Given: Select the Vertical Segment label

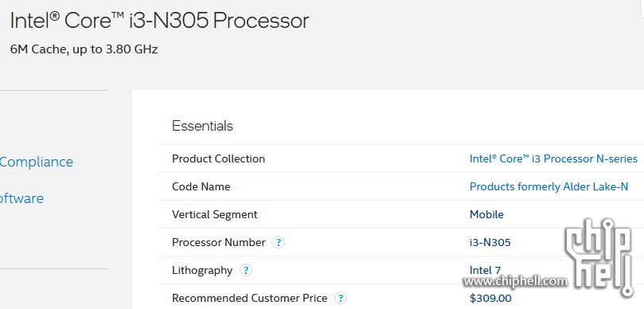Looking at the screenshot, I should click(x=214, y=214).
